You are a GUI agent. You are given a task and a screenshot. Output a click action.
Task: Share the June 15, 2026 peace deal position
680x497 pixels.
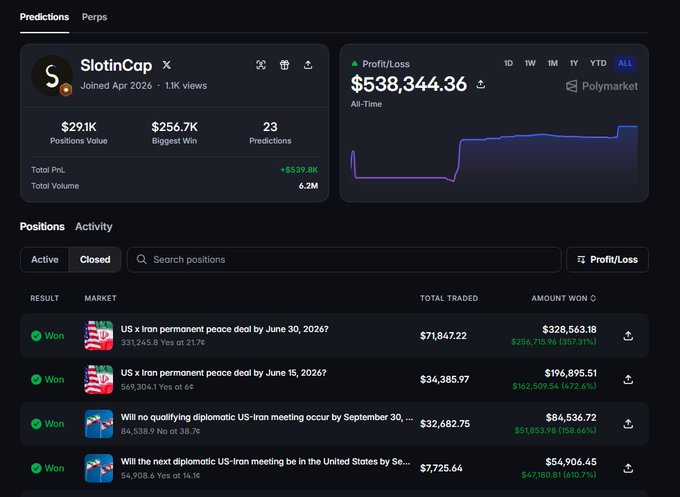[x=628, y=379]
